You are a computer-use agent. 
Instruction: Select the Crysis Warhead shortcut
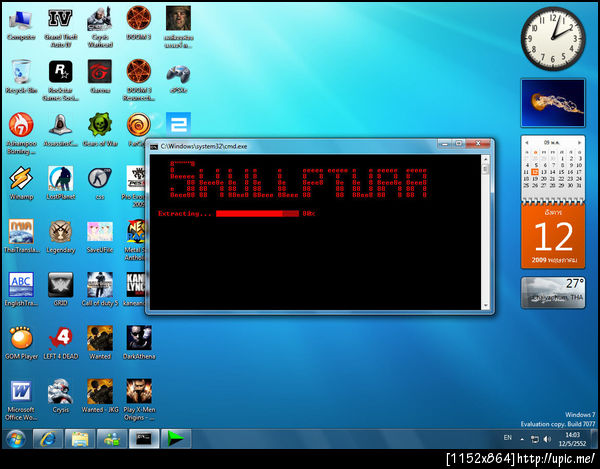100,28
